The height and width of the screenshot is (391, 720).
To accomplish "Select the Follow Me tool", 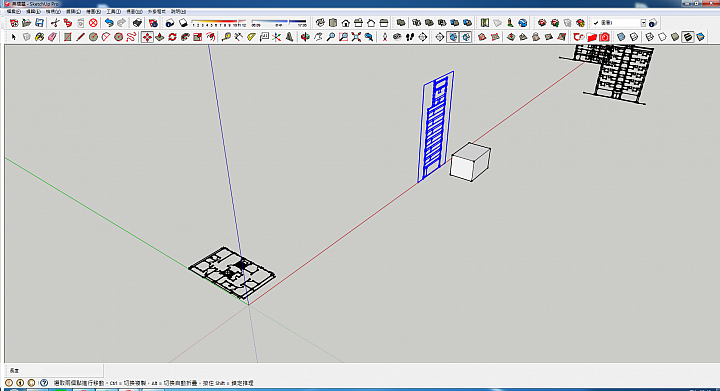I will [x=185, y=37].
